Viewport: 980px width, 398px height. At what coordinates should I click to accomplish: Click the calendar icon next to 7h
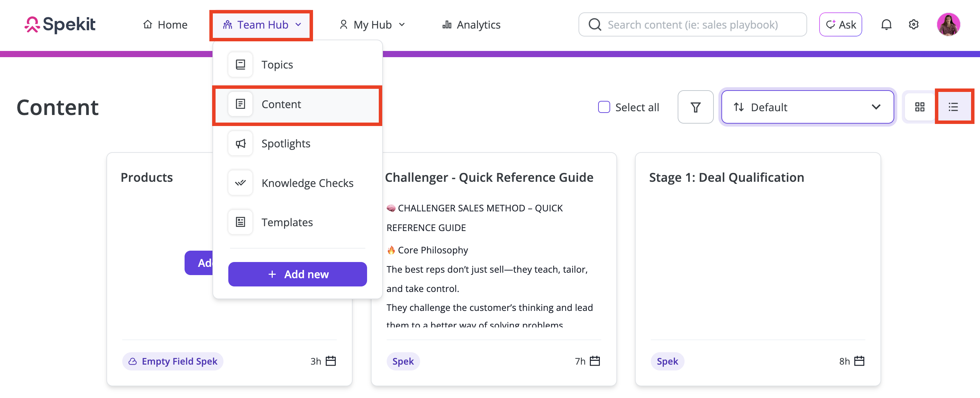(x=595, y=361)
